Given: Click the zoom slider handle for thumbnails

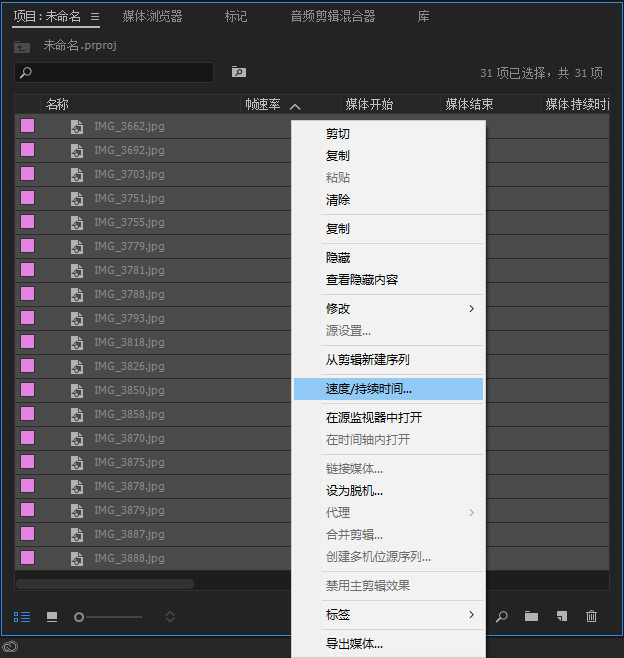Looking at the screenshot, I should [x=78, y=617].
